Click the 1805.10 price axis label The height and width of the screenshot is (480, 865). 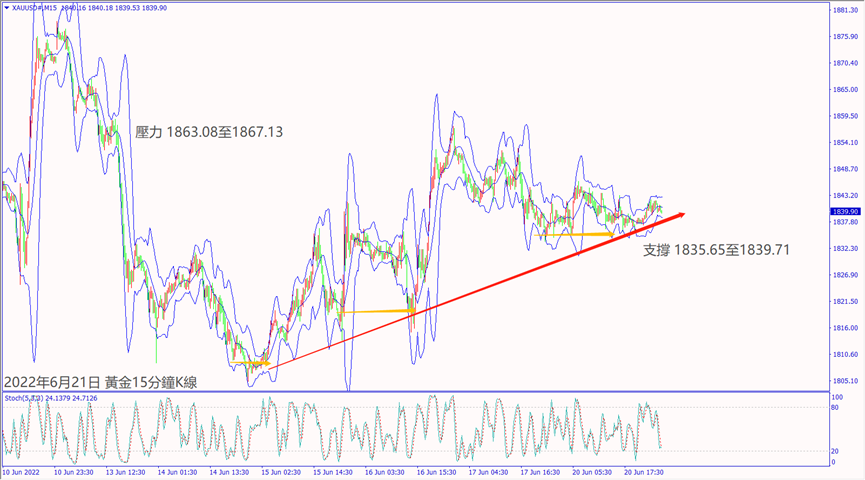(845, 381)
